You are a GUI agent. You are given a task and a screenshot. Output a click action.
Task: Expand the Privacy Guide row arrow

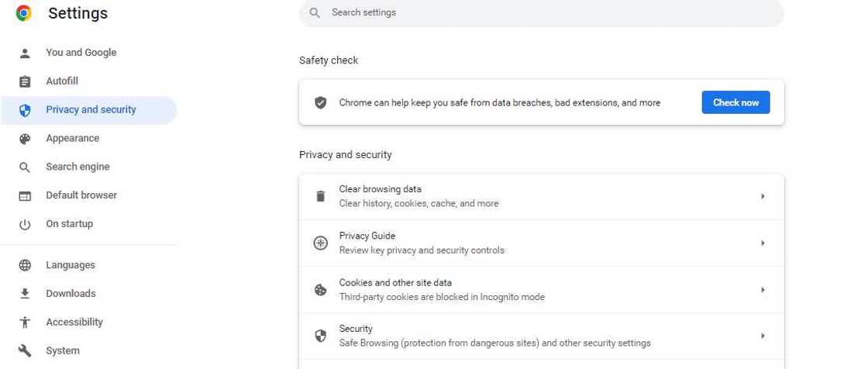[763, 243]
